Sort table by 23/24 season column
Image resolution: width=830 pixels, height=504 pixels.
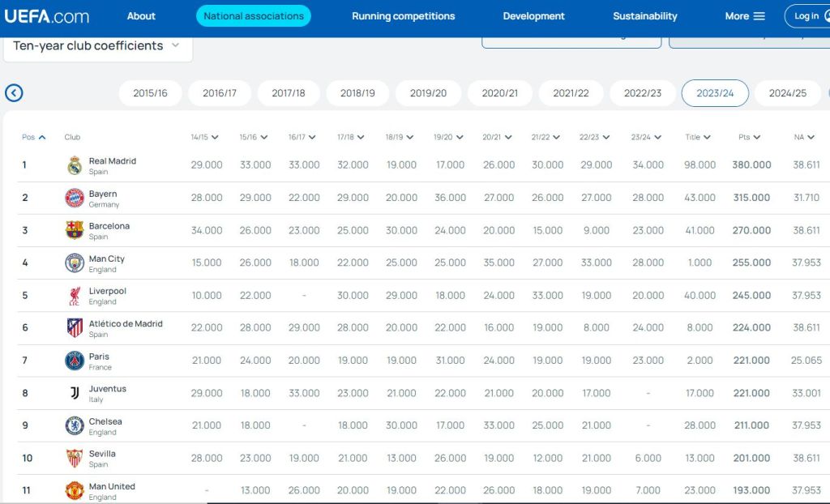tap(645, 137)
